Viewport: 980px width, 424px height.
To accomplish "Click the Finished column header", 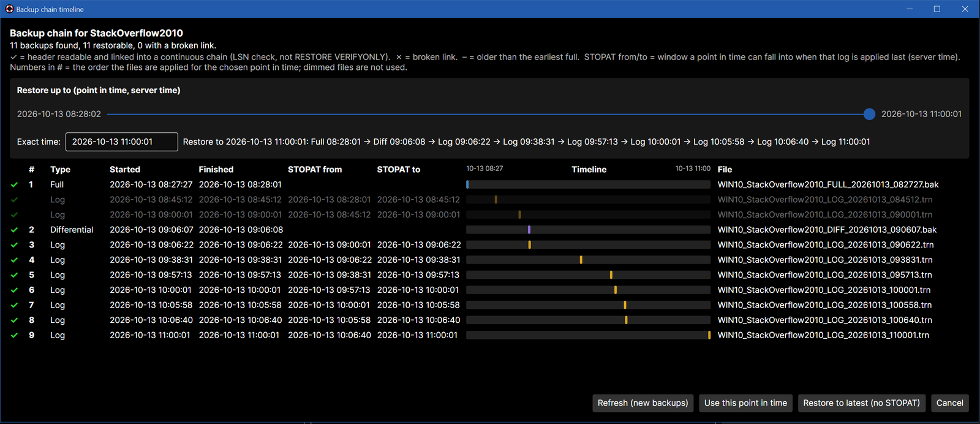I will coord(216,170).
